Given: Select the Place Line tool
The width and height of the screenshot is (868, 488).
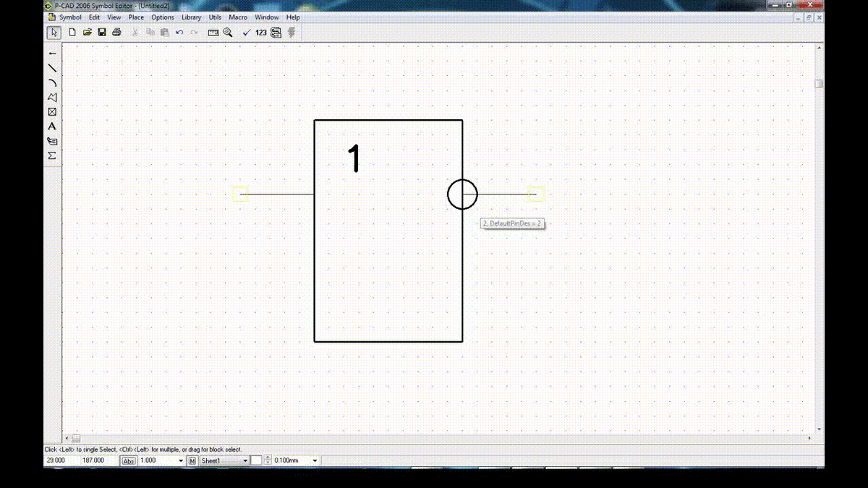Looking at the screenshot, I should tap(52, 68).
